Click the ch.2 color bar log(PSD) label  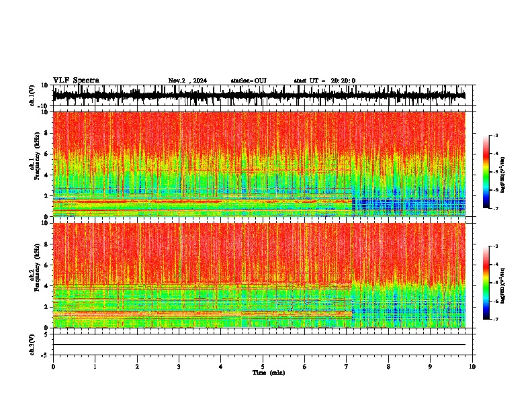coord(503,285)
